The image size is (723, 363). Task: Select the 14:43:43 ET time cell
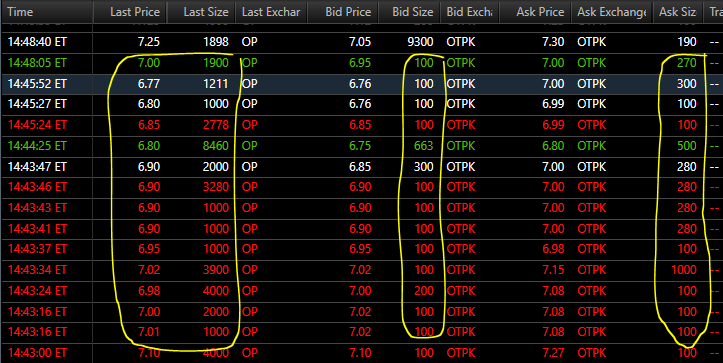pos(37,208)
